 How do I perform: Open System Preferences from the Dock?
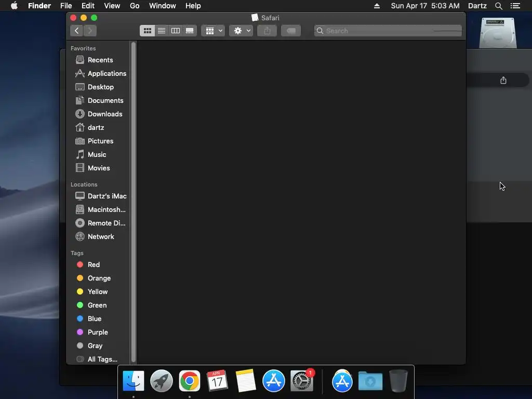click(x=302, y=381)
